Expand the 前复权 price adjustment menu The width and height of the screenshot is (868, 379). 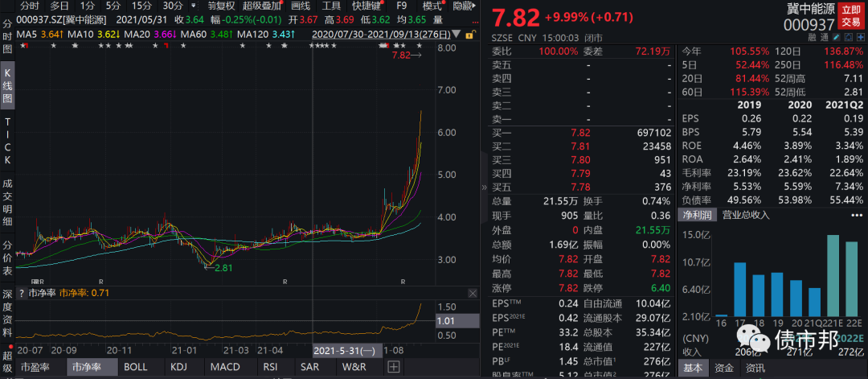click(220, 6)
